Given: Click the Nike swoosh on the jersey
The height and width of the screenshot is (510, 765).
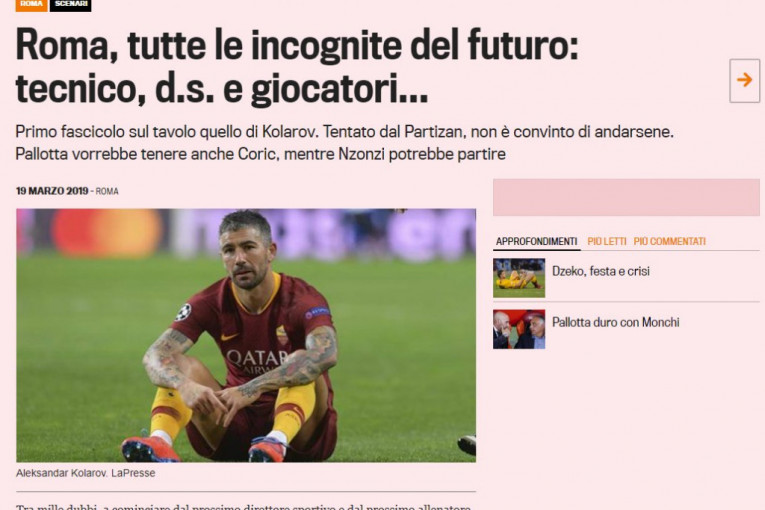Looking at the screenshot, I should click(x=229, y=337).
